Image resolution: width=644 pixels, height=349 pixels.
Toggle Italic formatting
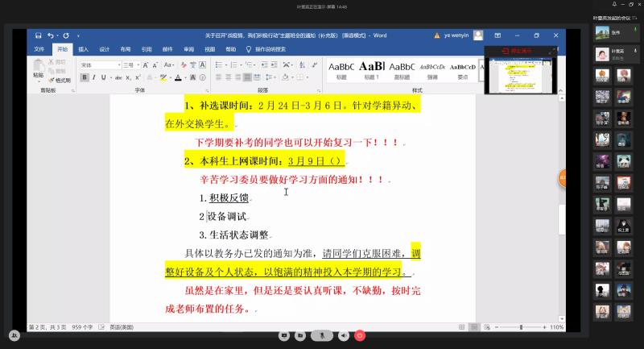pyautogui.click(x=93, y=77)
